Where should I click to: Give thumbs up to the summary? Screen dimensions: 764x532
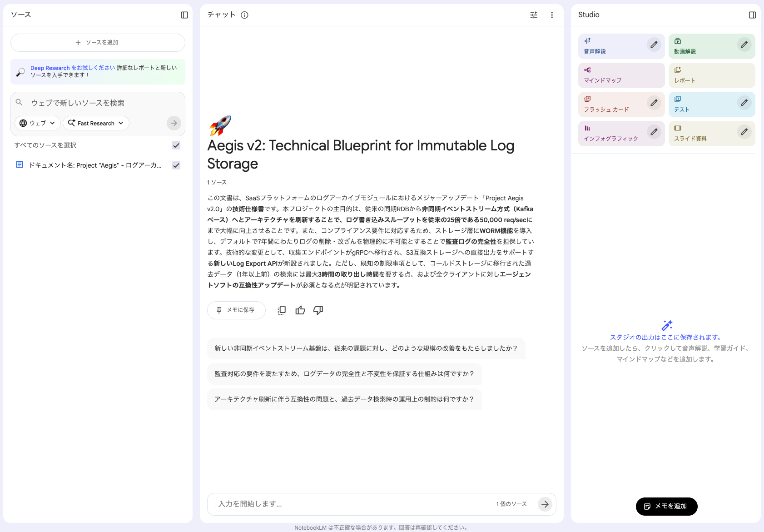pos(300,310)
